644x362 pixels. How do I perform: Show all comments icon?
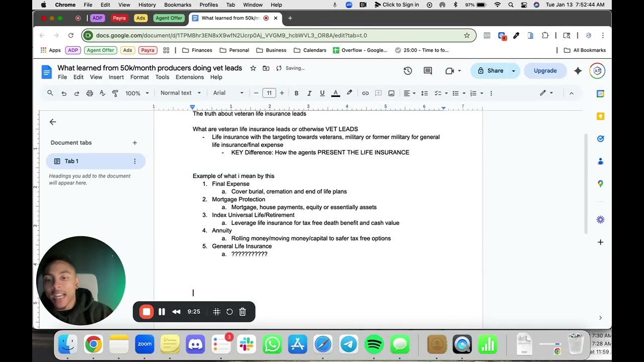[x=428, y=71]
